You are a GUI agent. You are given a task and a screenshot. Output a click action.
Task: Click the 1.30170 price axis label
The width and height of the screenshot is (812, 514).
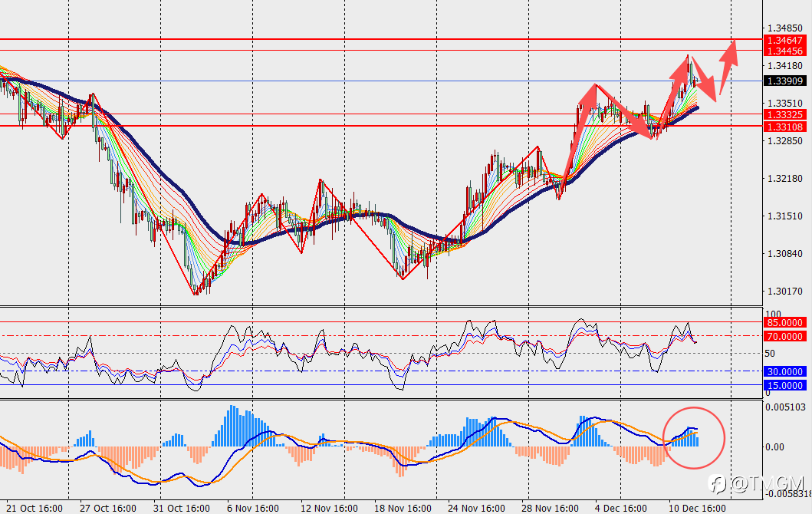pyautogui.click(x=785, y=292)
